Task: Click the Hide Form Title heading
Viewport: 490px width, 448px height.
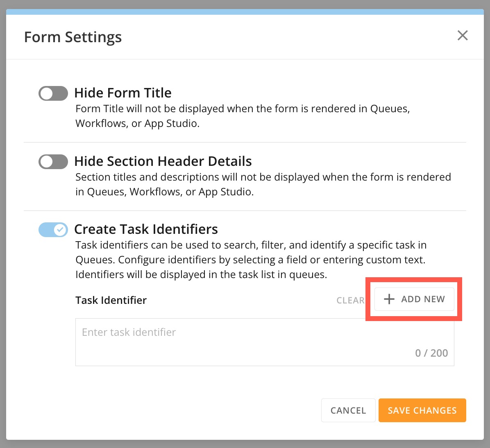Action: click(x=123, y=93)
